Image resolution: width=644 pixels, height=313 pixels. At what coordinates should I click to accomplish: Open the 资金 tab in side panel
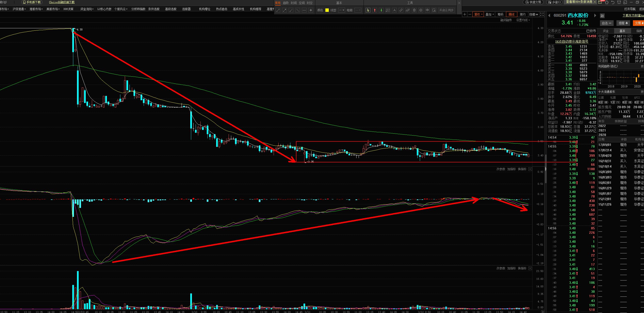605,31
